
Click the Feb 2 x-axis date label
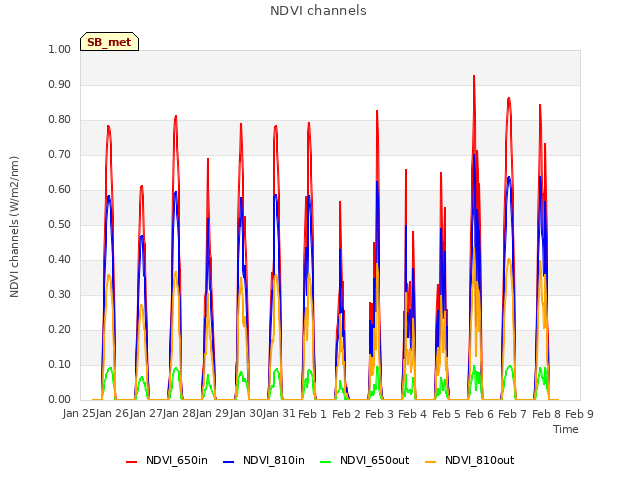point(346,414)
